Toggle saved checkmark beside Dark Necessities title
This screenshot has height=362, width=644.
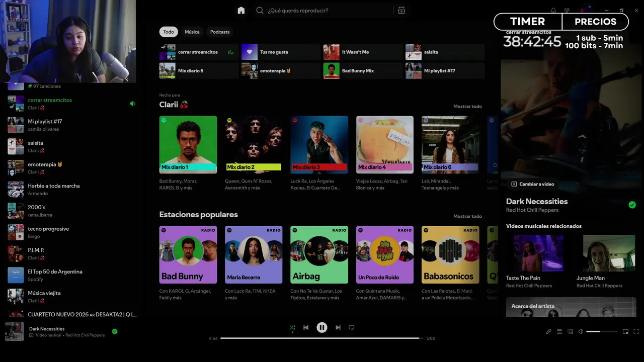(632, 205)
